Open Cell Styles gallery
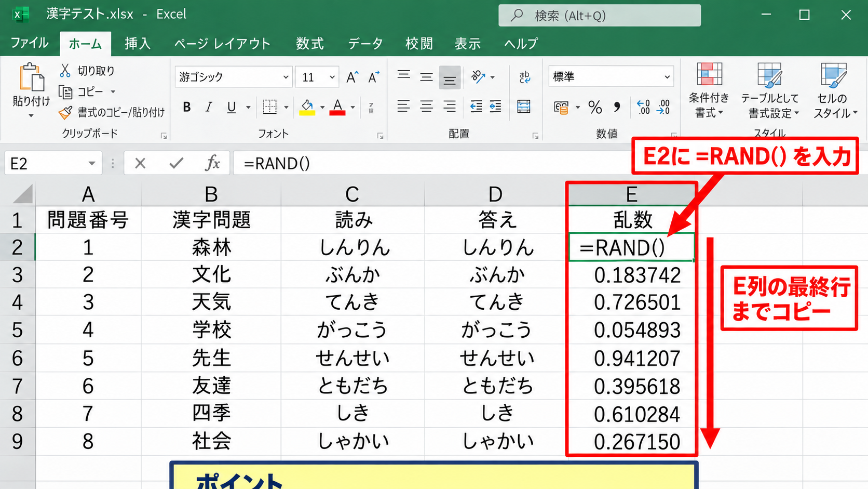This screenshot has height=489, width=868. (x=835, y=90)
